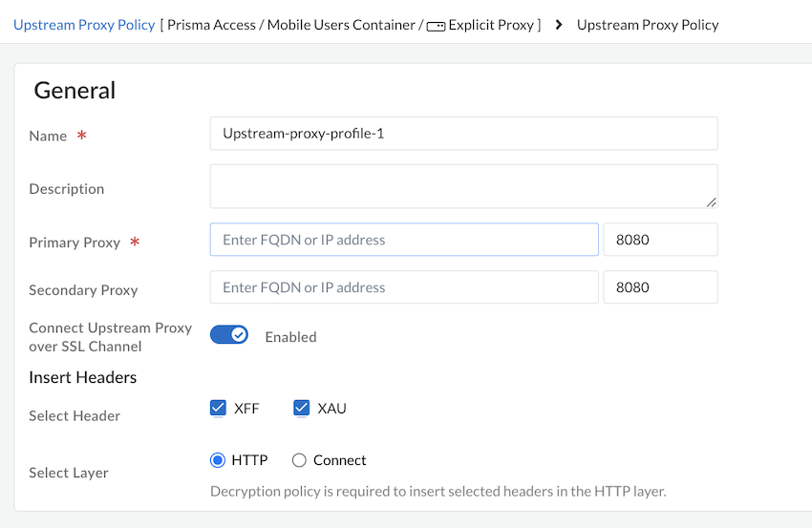812x528 pixels.
Task: Choose the Connect layer radio button
Action: [299, 460]
